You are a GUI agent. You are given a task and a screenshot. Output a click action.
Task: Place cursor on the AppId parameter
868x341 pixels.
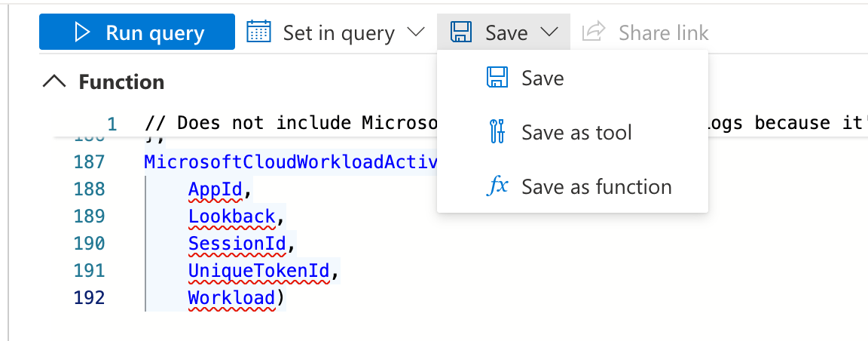[x=215, y=189]
